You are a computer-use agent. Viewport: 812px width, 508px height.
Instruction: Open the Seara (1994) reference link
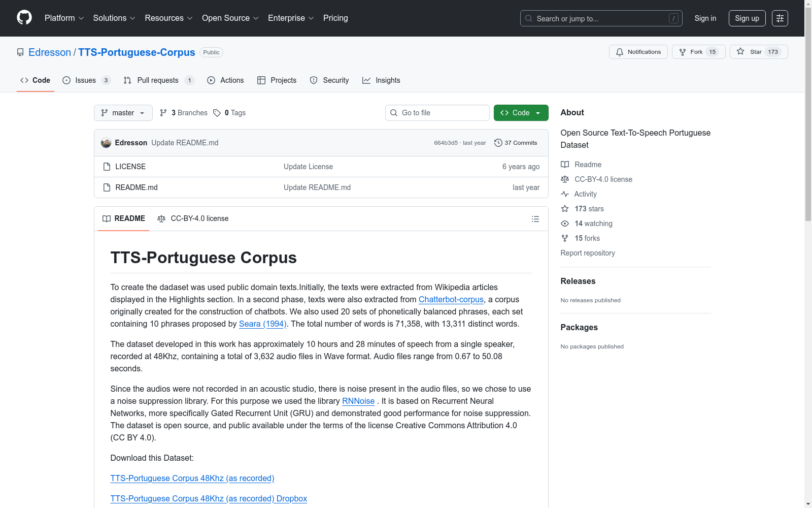click(263, 324)
